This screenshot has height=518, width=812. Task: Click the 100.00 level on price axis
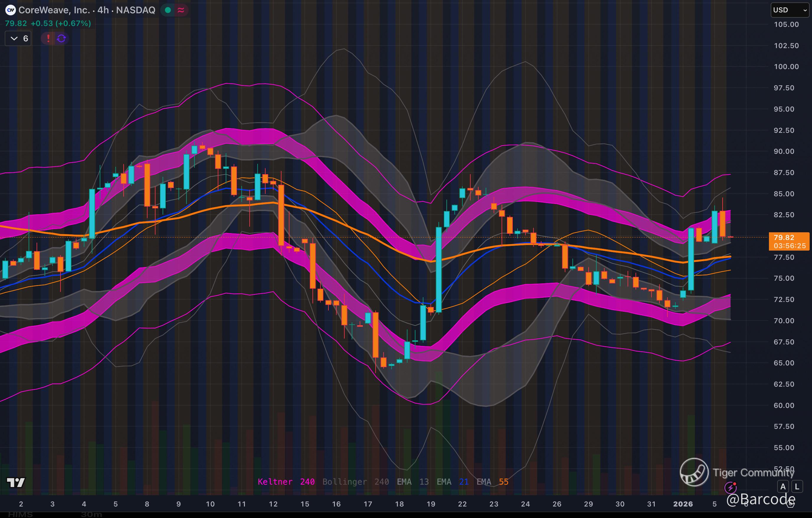[786, 67]
